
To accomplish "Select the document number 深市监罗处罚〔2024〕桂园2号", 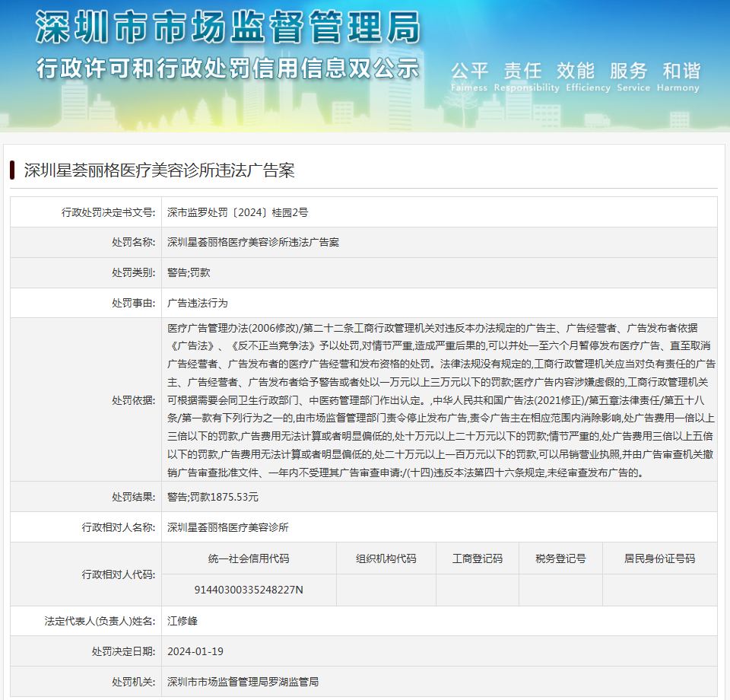I will [237, 212].
